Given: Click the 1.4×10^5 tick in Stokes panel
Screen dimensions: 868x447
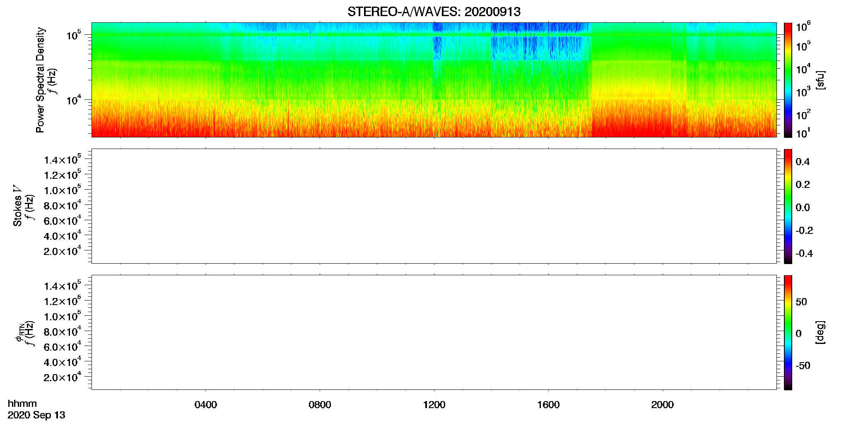Looking at the screenshot, I should click(x=62, y=159).
